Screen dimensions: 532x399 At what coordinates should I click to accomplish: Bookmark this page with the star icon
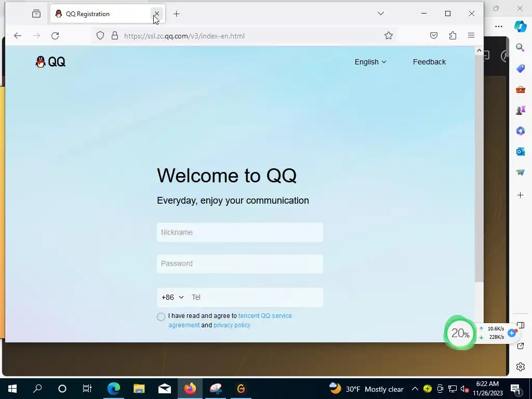(389, 36)
